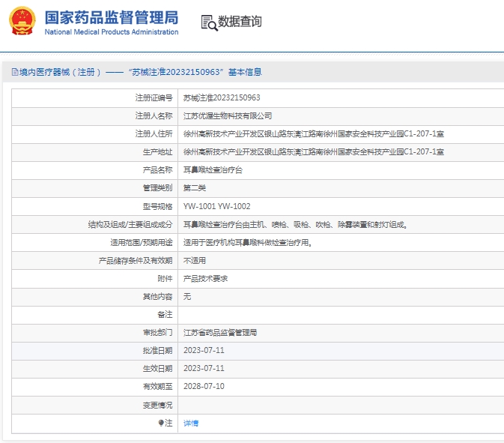Click the 结构及组成 description value
The width and height of the screenshot is (504, 443).
[x=295, y=225]
